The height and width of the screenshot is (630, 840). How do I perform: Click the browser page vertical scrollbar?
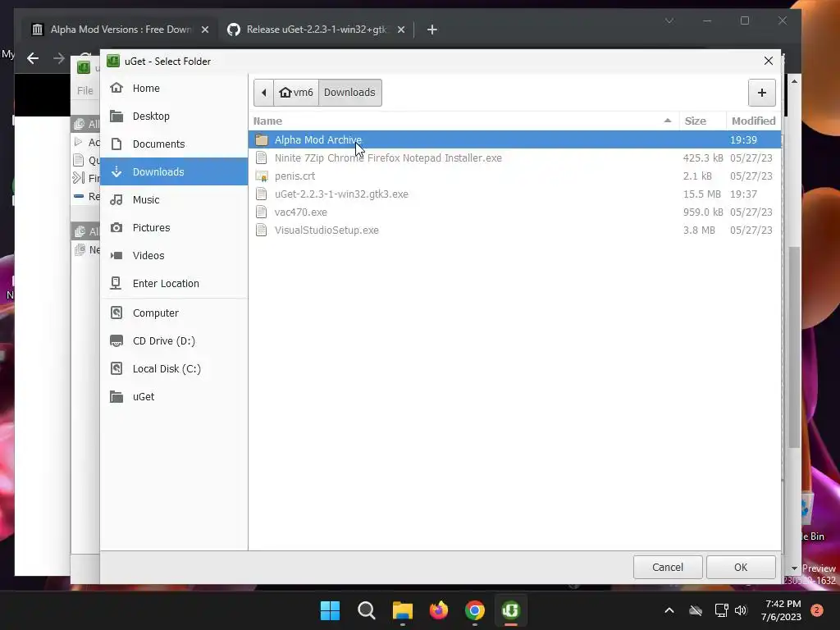point(794,347)
